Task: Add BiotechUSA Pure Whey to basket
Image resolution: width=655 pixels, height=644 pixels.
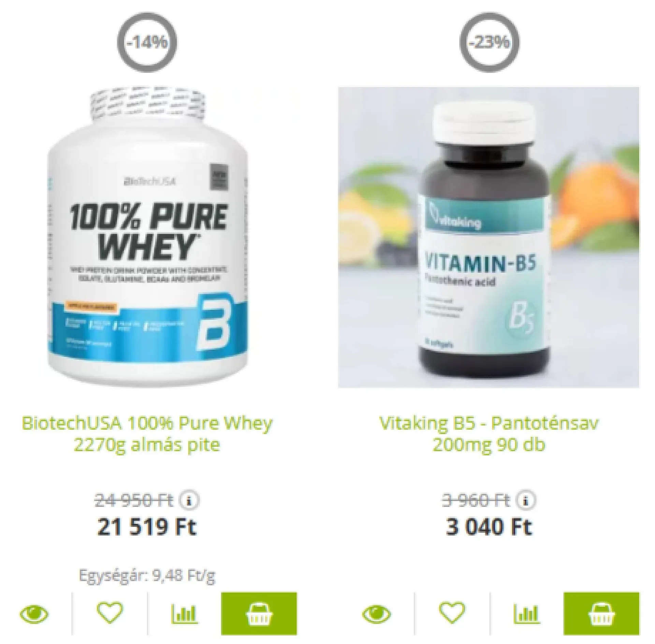Action: [x=259, y=613]
